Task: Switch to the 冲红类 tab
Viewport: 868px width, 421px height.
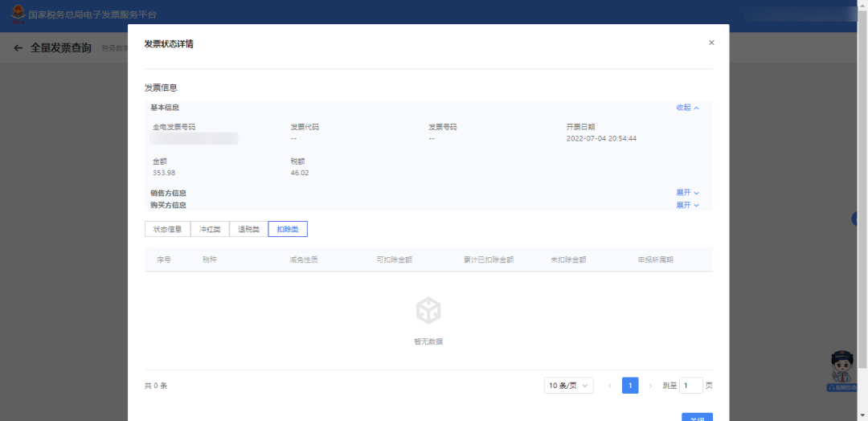Action: click(210, 229)
